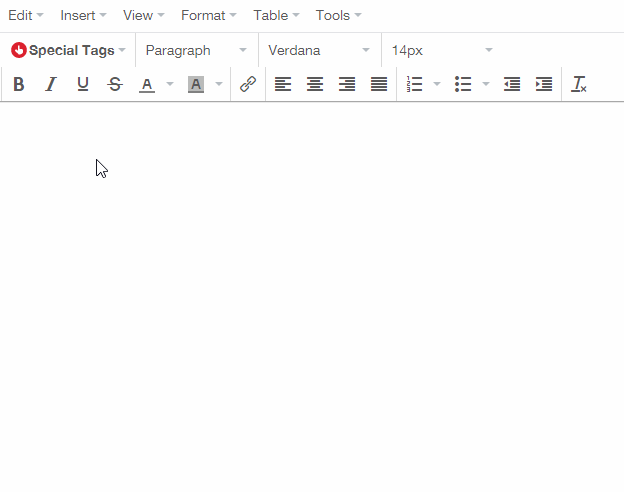Open the background color picker arrow
The height and width of the screenshot is (492, 624).
pyautogui.click(x=219, y=84)
